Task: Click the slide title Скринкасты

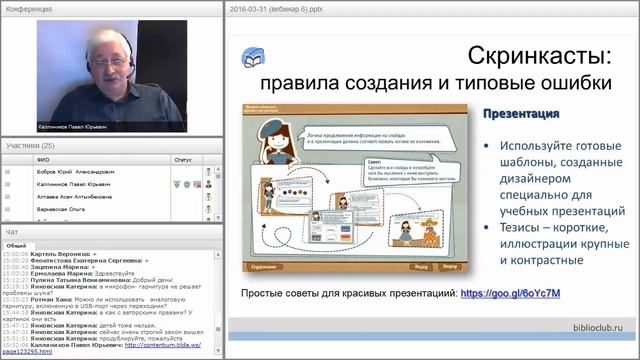Action: 540,56
